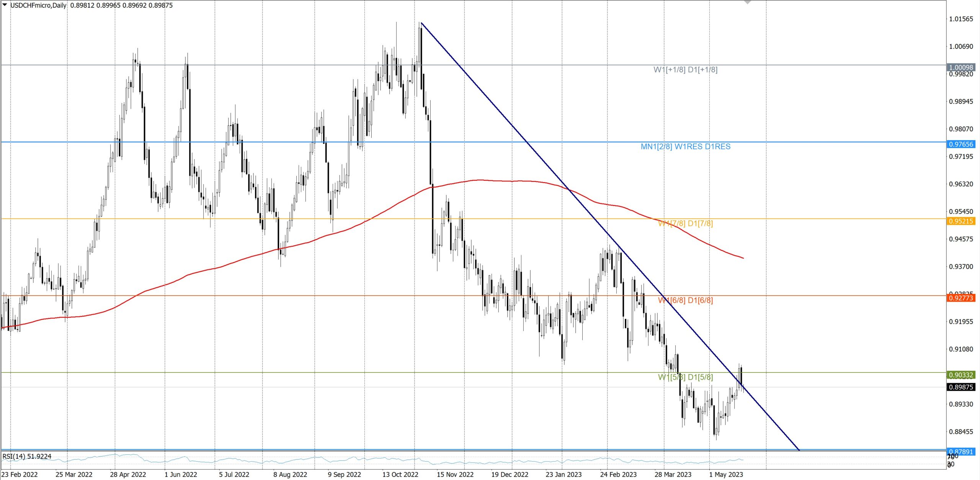Click the 13 Oct 2022 date label
This screenshot has width=980, height=480.
click(400, 475)
